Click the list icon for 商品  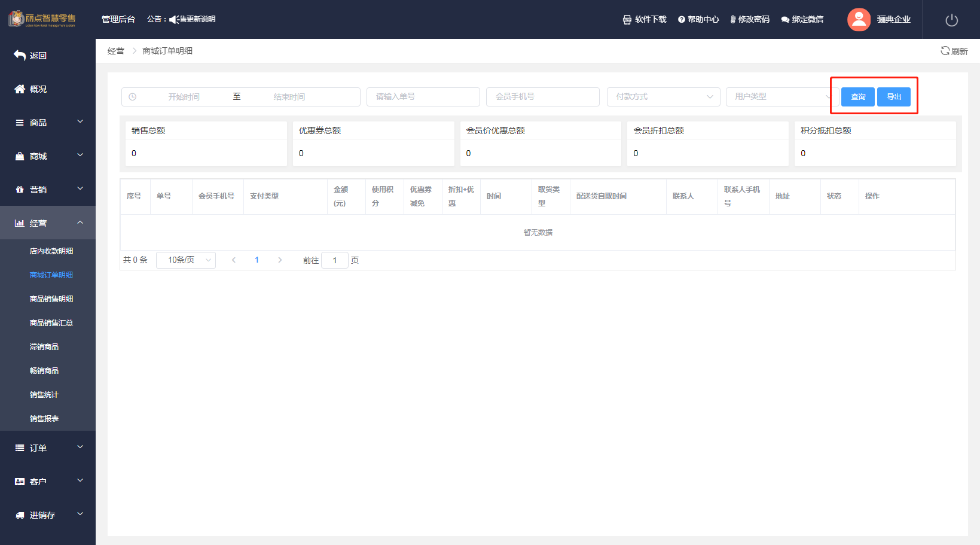point(20,122)
